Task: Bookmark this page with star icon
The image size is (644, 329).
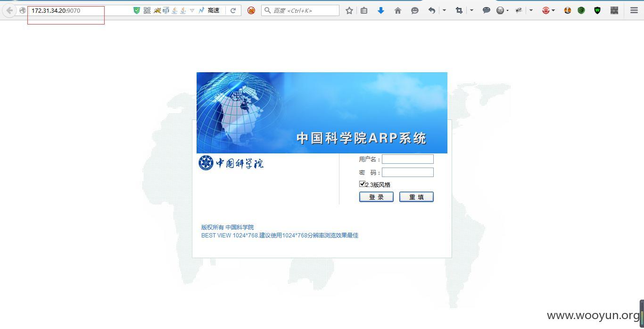Action: pyautogui.click(x=349, y=10)
